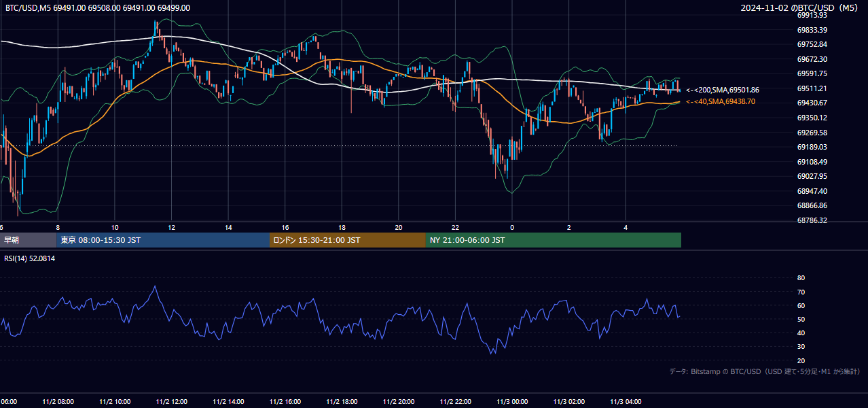Click the bottom time label 11/3 02:00

click(569, 402)
